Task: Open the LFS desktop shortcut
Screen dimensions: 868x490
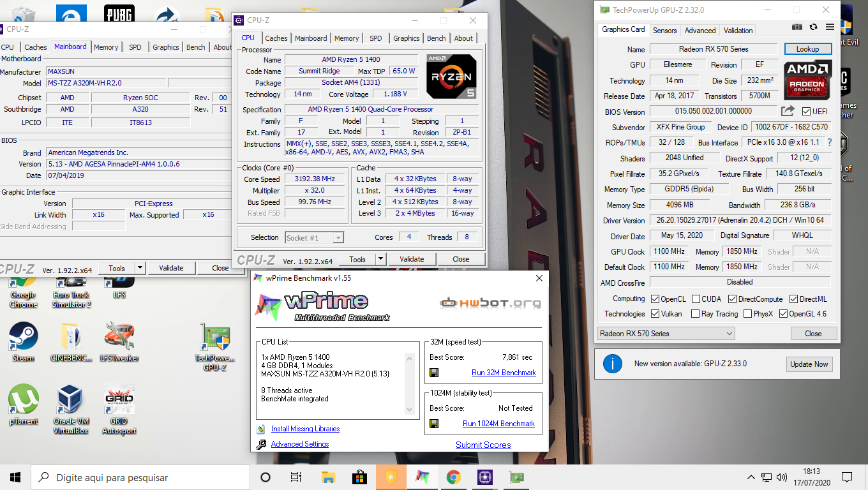Action: tap(119, 287)
